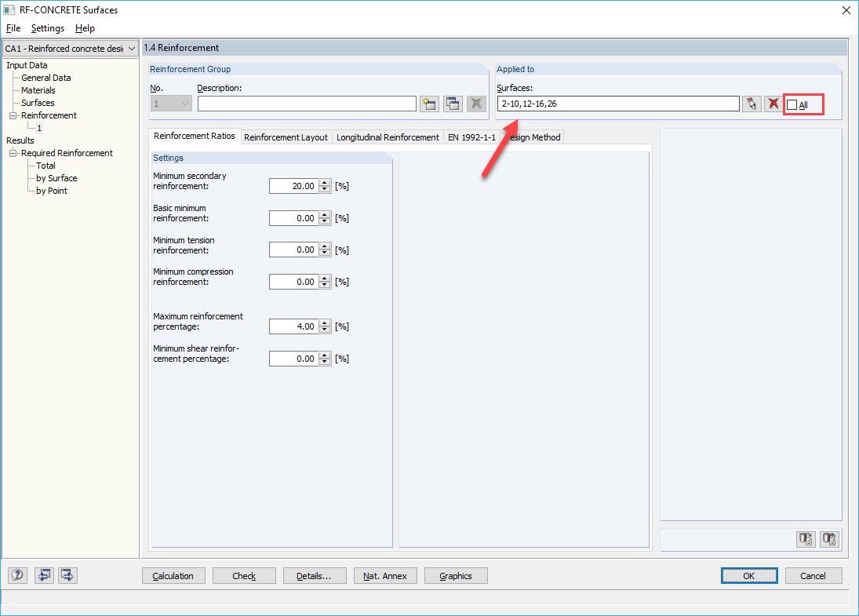This screenshot has height=616, width=859.
Task: Collapse the Required Reinforcement tree node
Action: tap(13, 154)
